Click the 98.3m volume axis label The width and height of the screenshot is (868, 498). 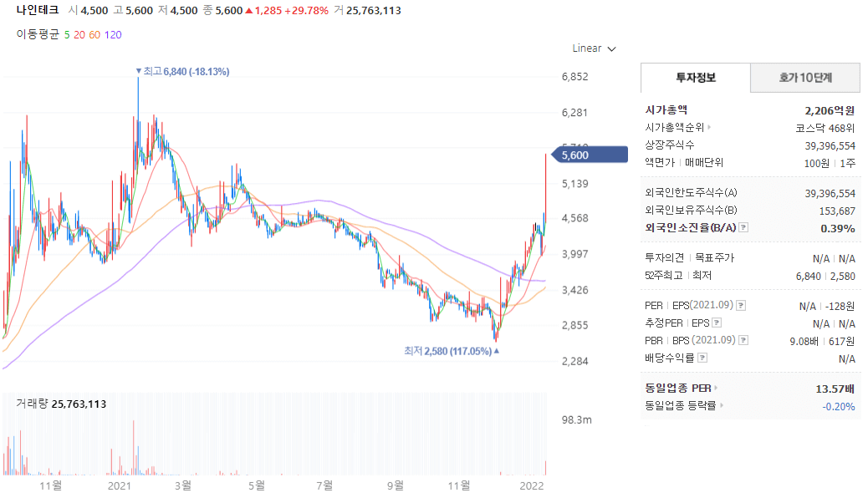pos(576,420)
